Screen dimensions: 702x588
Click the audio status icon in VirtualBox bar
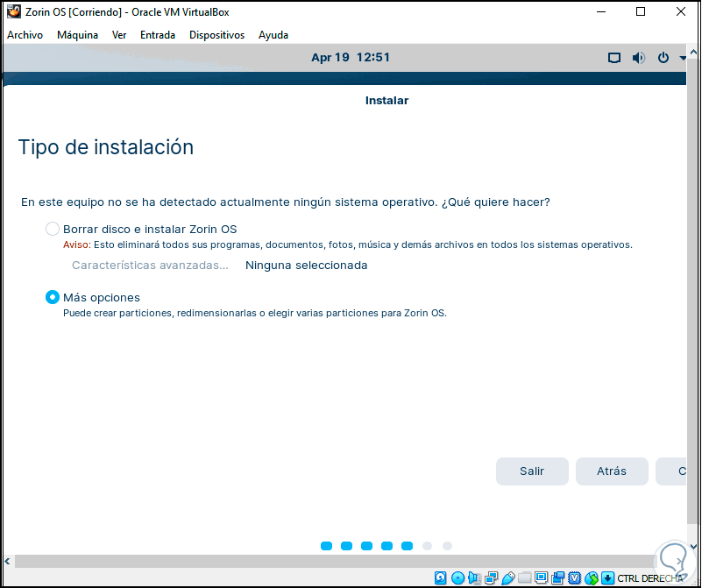pyautogui.click(x=474, y=578)
